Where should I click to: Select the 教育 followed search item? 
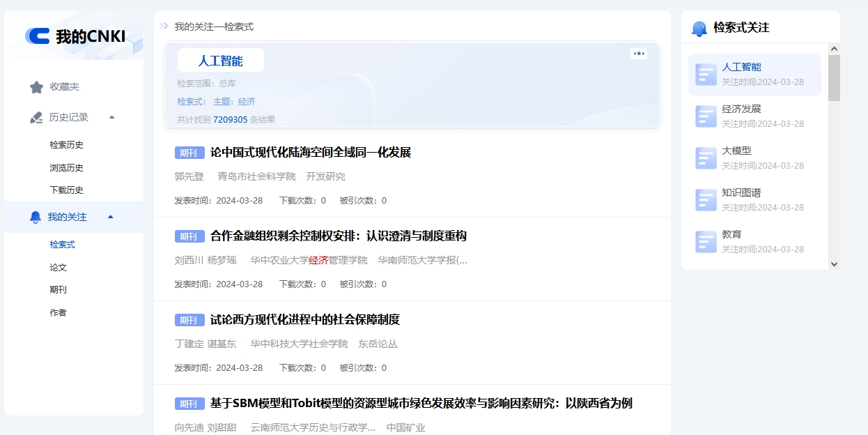(x=731, y=235)
